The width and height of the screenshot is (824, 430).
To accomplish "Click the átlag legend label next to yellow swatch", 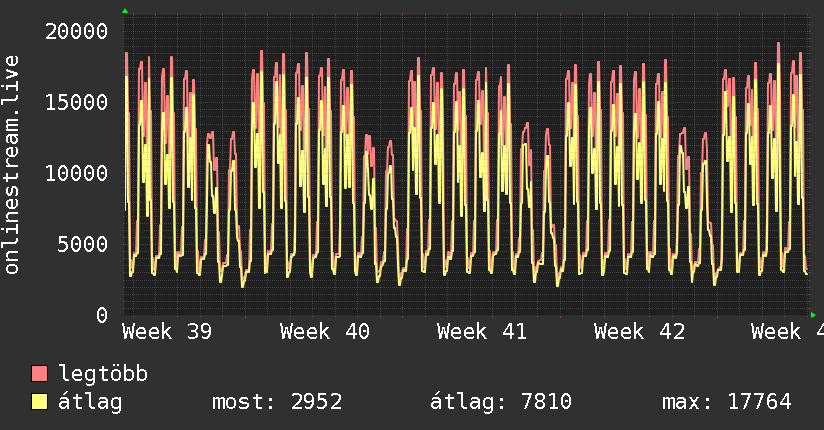I will pos(90,402).
